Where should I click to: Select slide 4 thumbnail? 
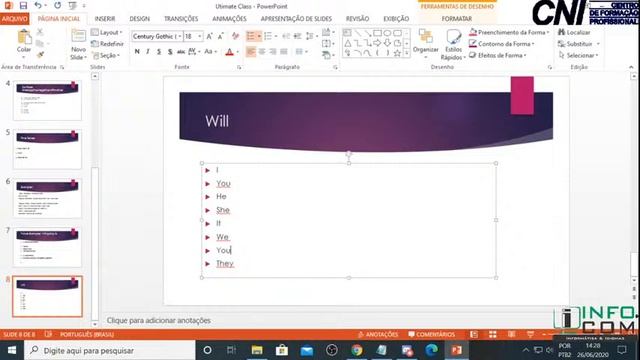tap(47, 100)
